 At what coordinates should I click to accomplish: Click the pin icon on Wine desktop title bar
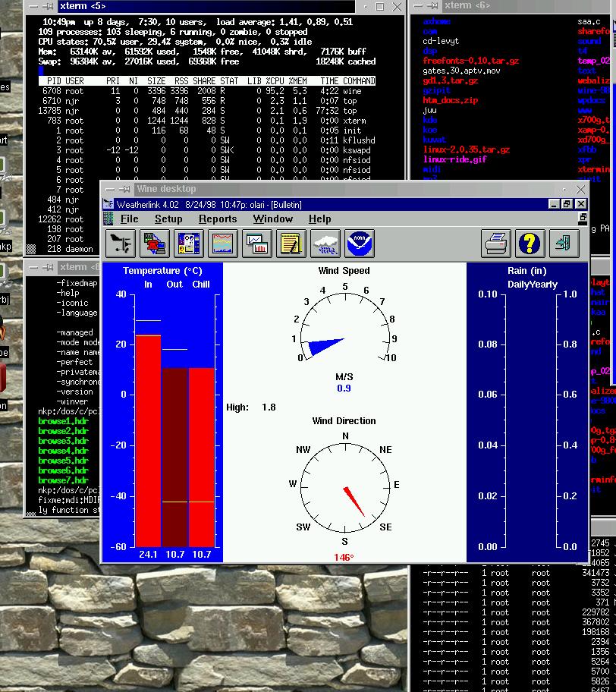[x=125, y=190]
